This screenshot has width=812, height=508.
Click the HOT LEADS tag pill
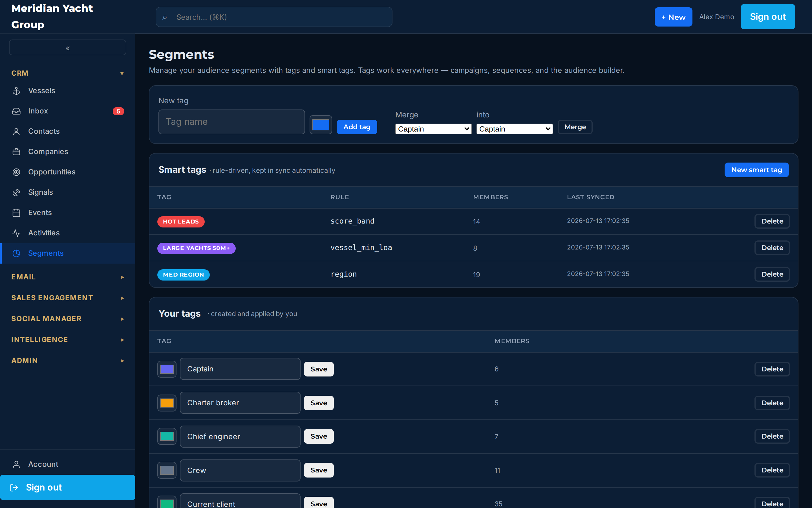[x=181, y=222]
